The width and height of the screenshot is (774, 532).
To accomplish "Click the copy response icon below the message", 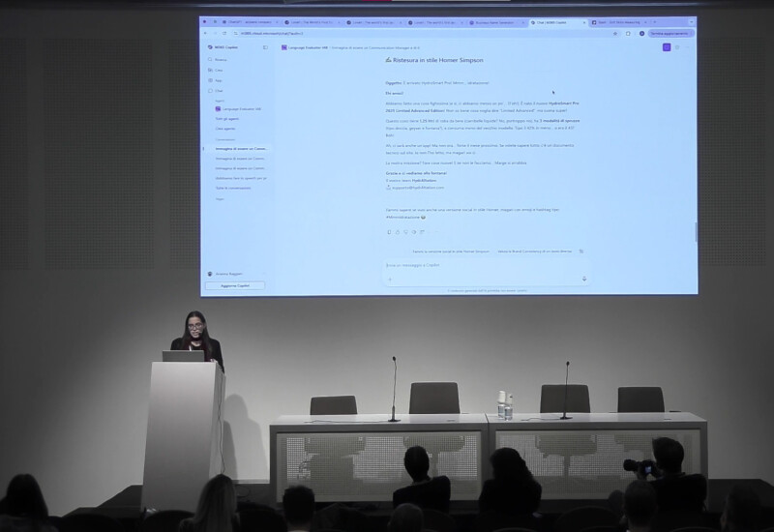I will point(389,232).
